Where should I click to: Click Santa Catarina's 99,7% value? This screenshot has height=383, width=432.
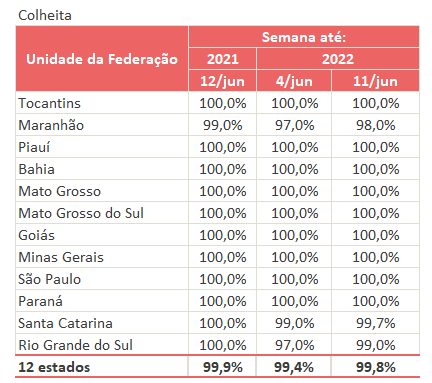[x=375, y=323]
